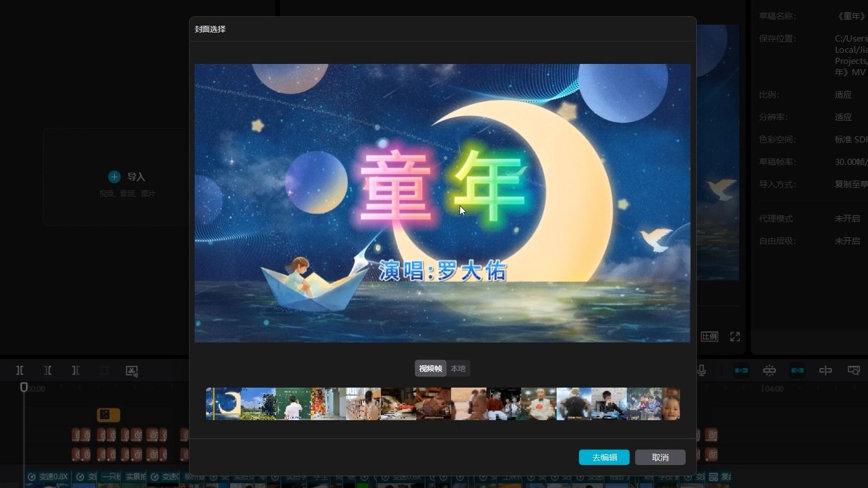Click the 《童年》 draft name value
868x488 pixels.
click(x=852, y=16)
